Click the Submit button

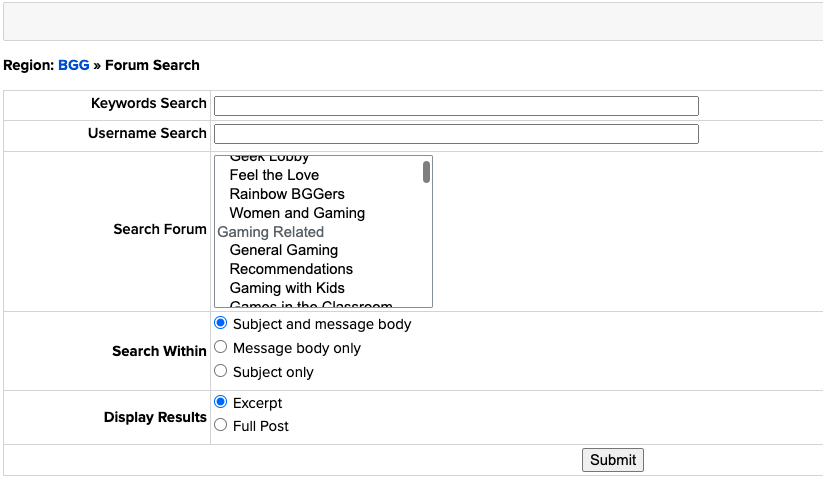click(613, 460)
